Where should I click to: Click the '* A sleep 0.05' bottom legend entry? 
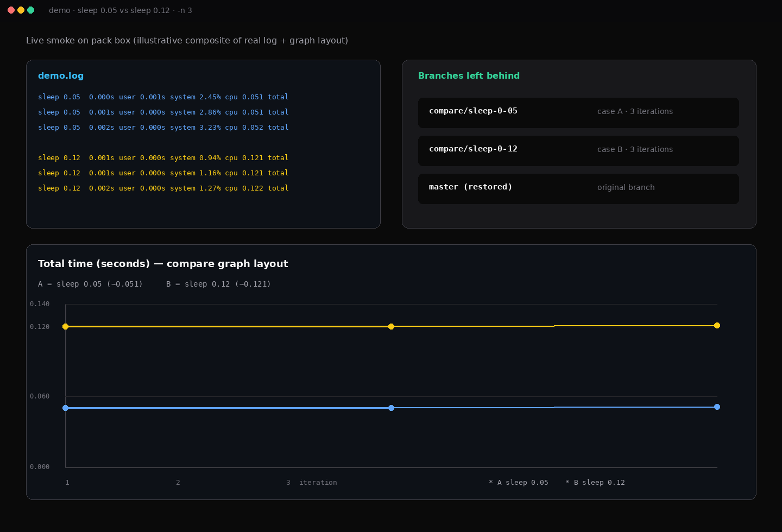point(519,483)
